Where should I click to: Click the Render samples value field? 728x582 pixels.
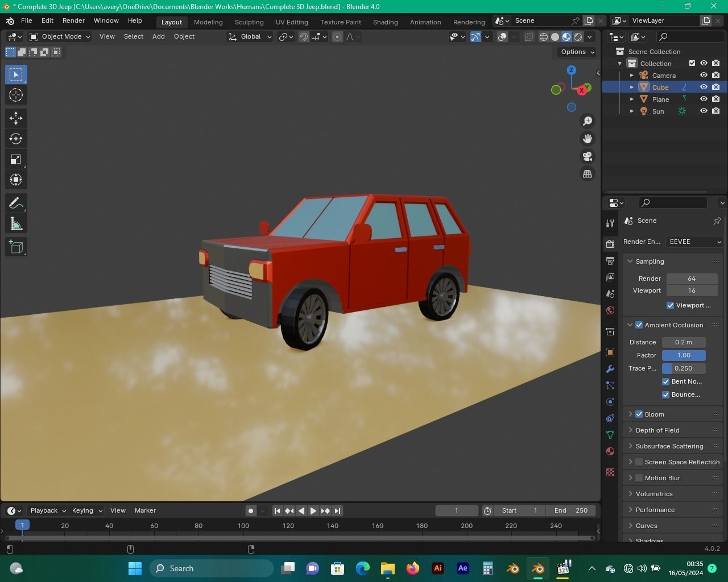tap(692, 278)
